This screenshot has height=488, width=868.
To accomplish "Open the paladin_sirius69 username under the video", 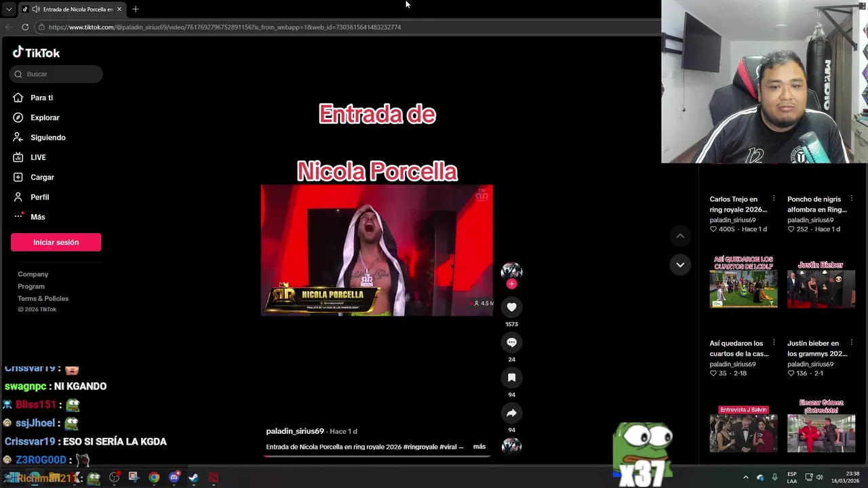I will point(295,431).
